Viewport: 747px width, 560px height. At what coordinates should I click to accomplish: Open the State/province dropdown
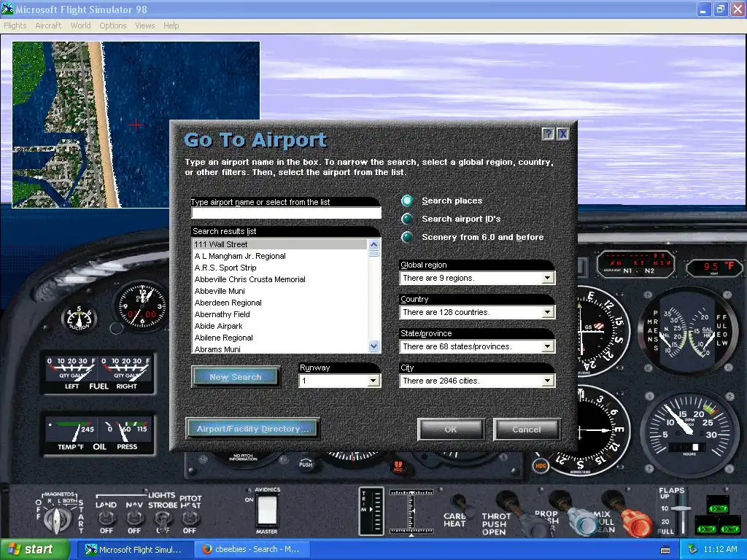tap(547, 346)
